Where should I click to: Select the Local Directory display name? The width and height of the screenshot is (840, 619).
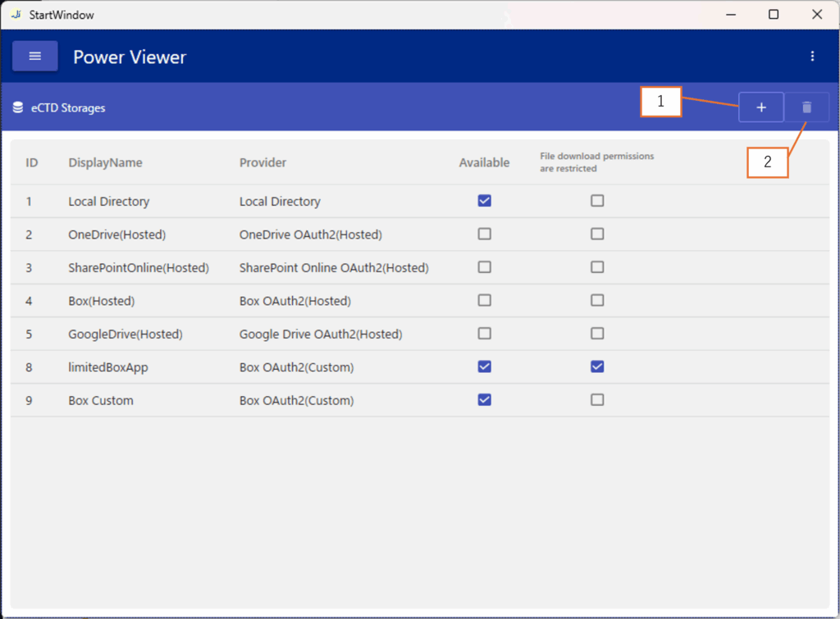pyautogui.click(x=108, y=201)
